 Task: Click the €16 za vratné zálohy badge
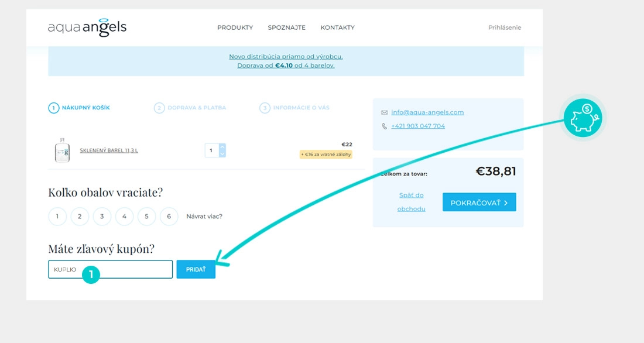tap(326, 155)
